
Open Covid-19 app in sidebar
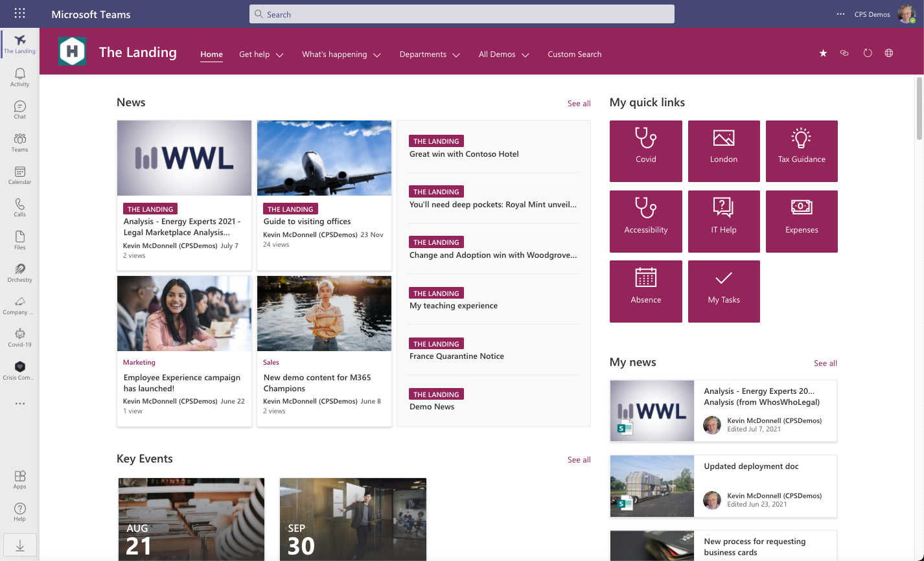pyautogui.click(x=19, y=338)
